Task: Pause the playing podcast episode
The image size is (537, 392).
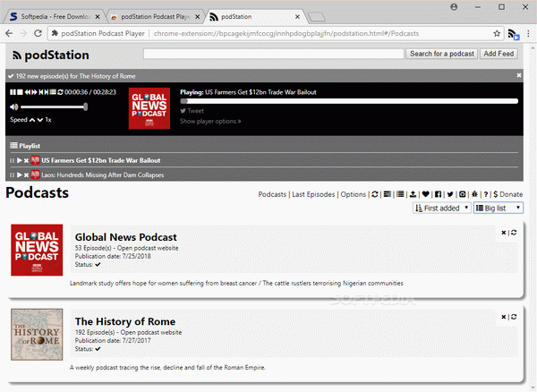Action: point(13,92)
